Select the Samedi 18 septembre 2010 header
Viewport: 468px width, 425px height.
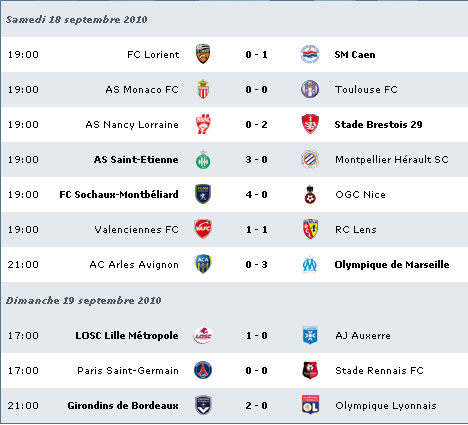[x=76, y=19]
